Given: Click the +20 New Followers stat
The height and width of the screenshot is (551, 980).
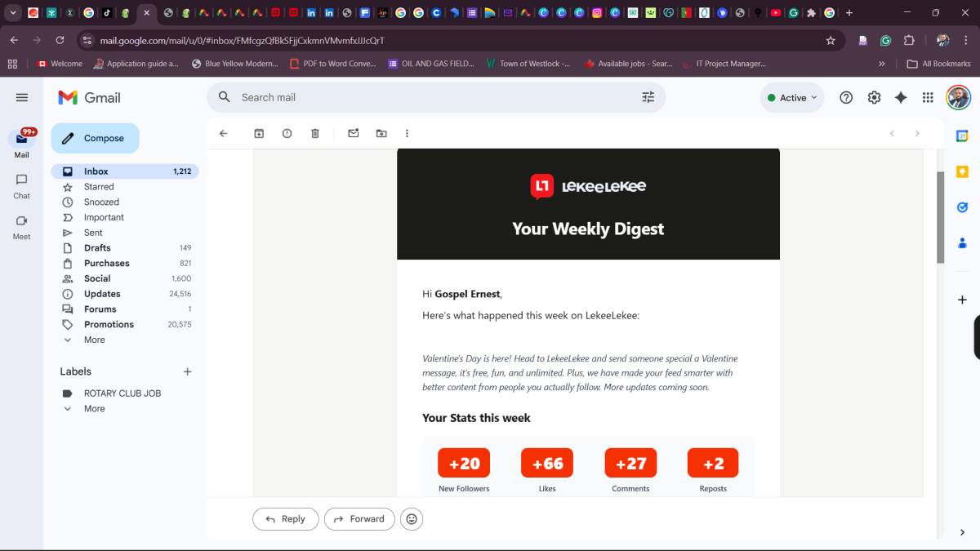Looking at the screenshot, I should 464,463.
